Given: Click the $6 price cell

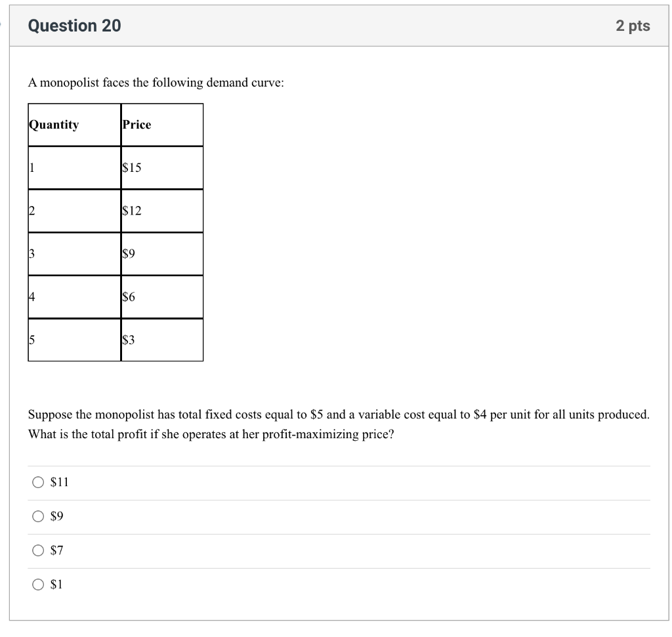Looking at the screenshot, I should (162, 297).
